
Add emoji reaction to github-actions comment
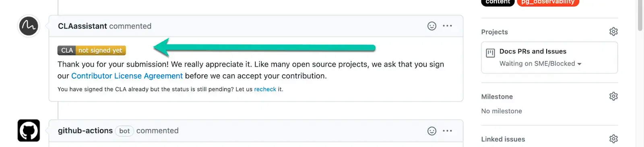(432, 131)
